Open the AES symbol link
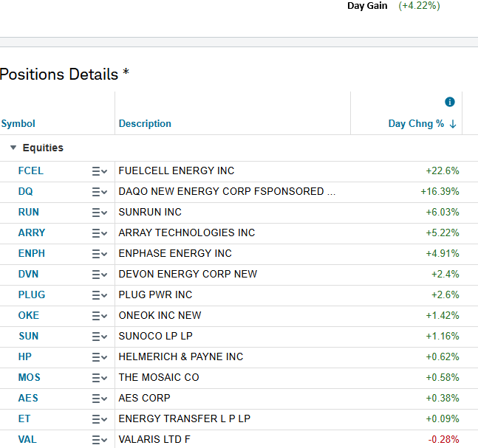 [x=28, y=398]
